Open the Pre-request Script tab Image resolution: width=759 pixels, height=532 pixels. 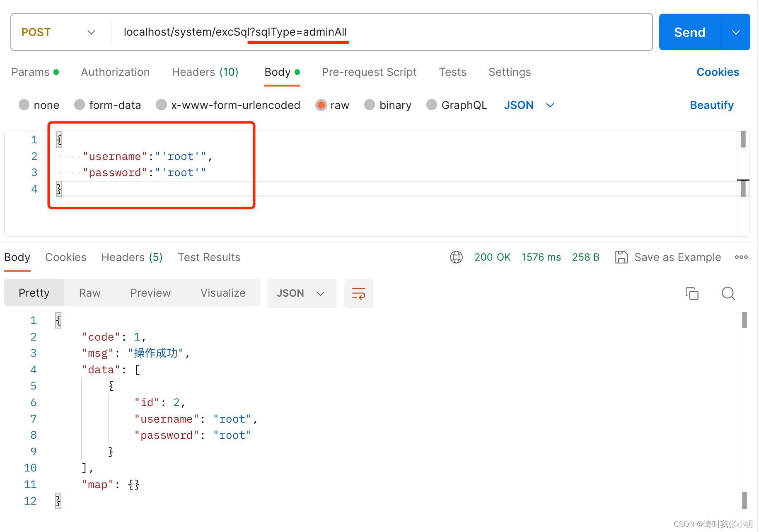tap(369, 72)
